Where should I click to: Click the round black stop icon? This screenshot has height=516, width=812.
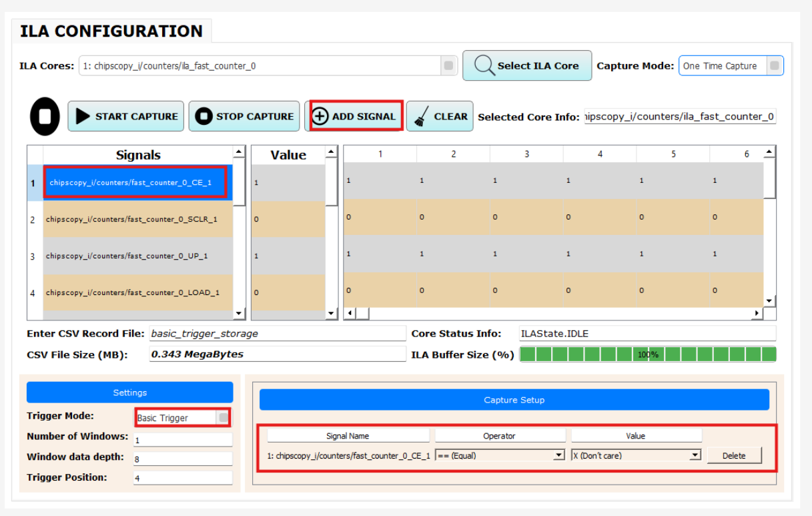[x=45, y=117]
